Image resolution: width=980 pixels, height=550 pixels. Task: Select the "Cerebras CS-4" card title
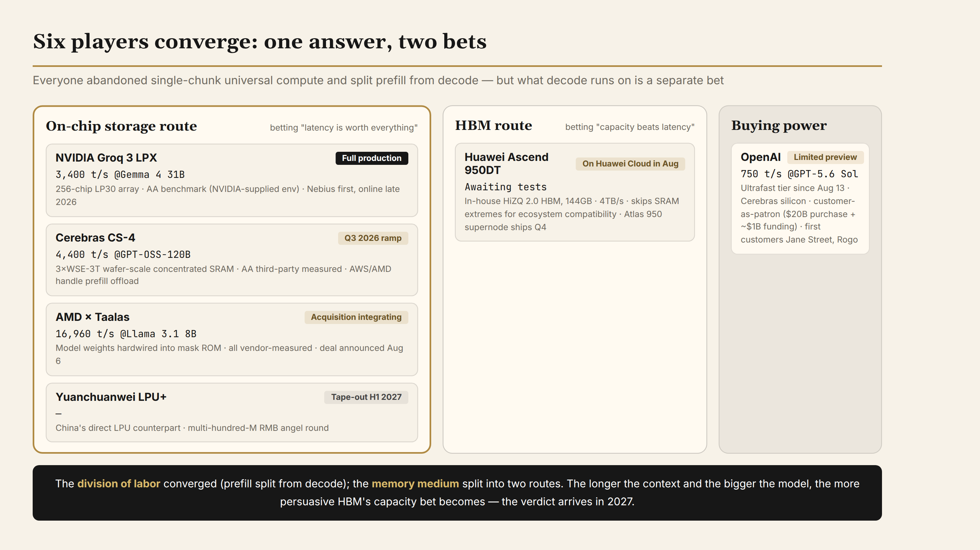95,238
